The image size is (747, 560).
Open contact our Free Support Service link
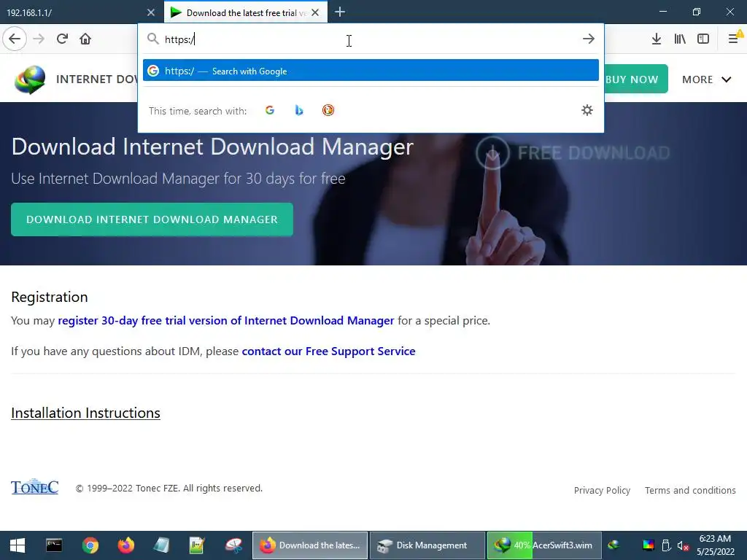pos(329,351)
